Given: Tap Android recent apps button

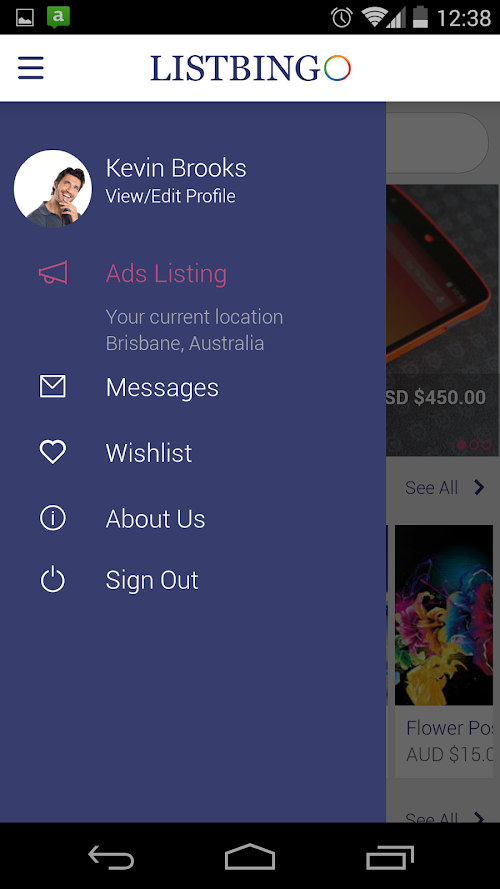Looking at the screenshot, I should (390, 856).
